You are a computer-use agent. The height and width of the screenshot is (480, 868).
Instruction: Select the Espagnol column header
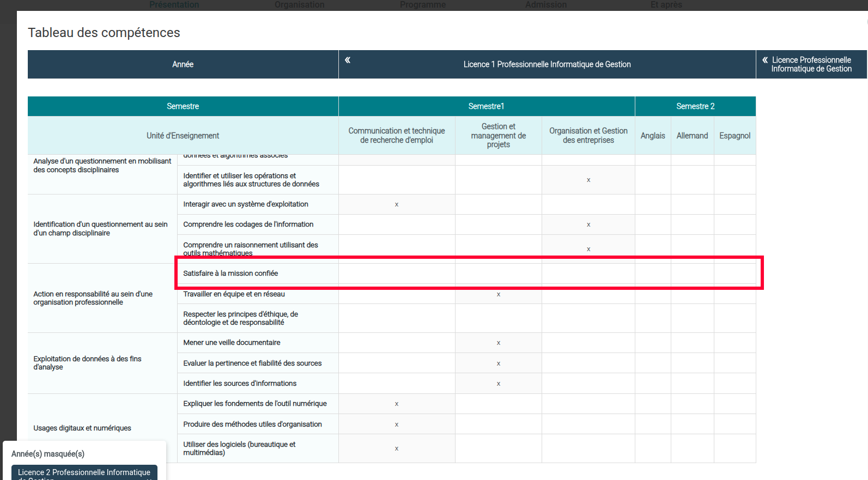click(x=735, y=136)
